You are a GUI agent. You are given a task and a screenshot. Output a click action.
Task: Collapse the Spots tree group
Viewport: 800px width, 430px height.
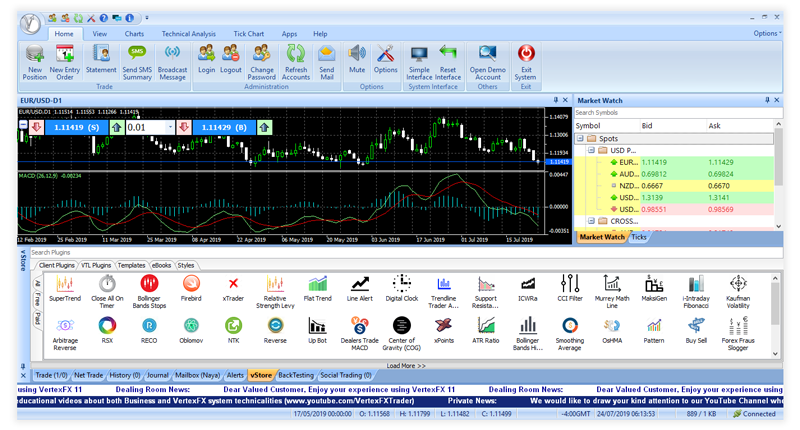pos(580,138)
